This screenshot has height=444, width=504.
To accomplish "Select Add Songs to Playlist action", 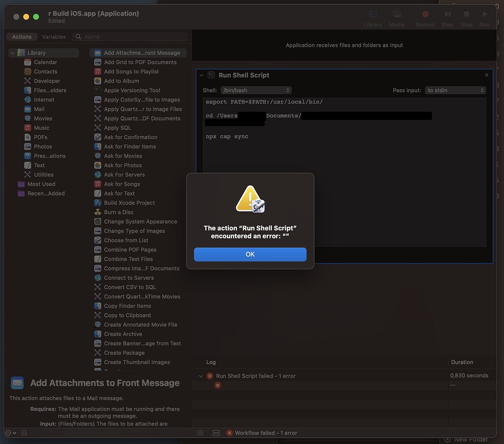I will [x=131, y=71].
